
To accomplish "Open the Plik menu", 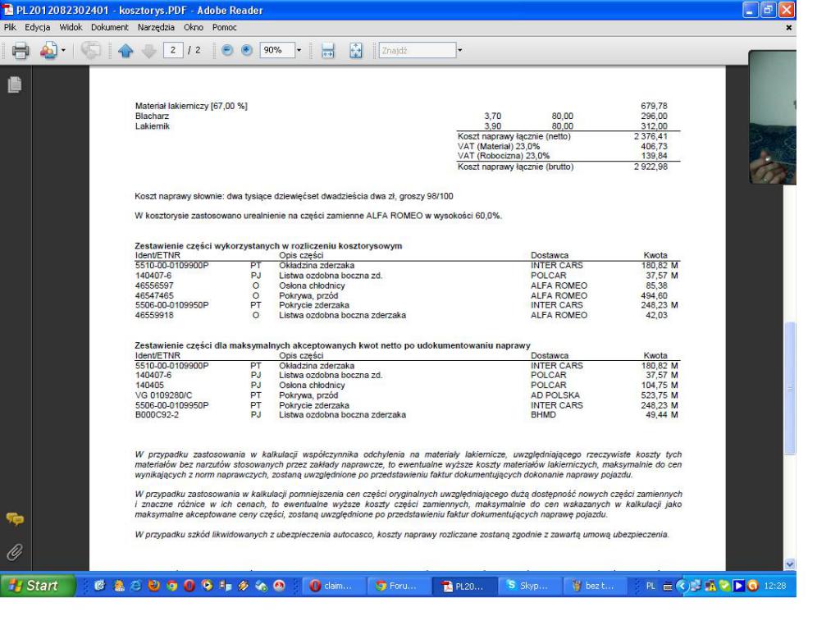I will click(x=10, y=27).
